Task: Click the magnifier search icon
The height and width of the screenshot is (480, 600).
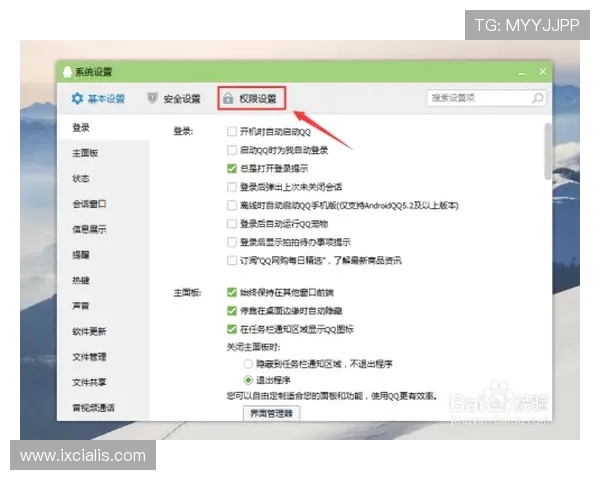Action: pos(538,98)
